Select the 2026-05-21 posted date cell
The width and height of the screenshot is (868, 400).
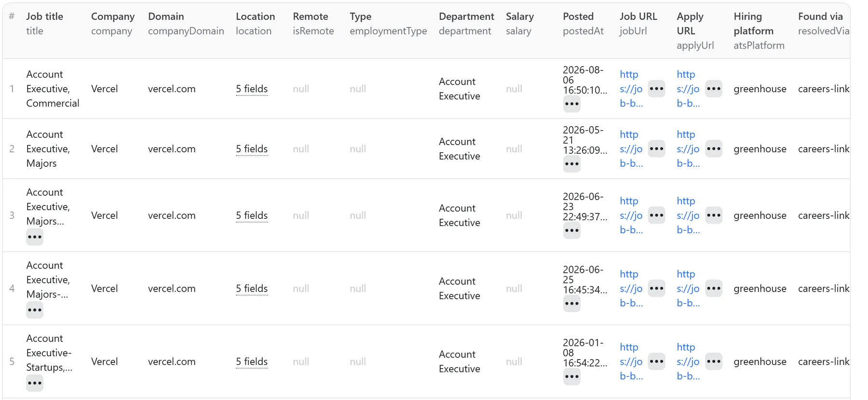tap(584, 140)
